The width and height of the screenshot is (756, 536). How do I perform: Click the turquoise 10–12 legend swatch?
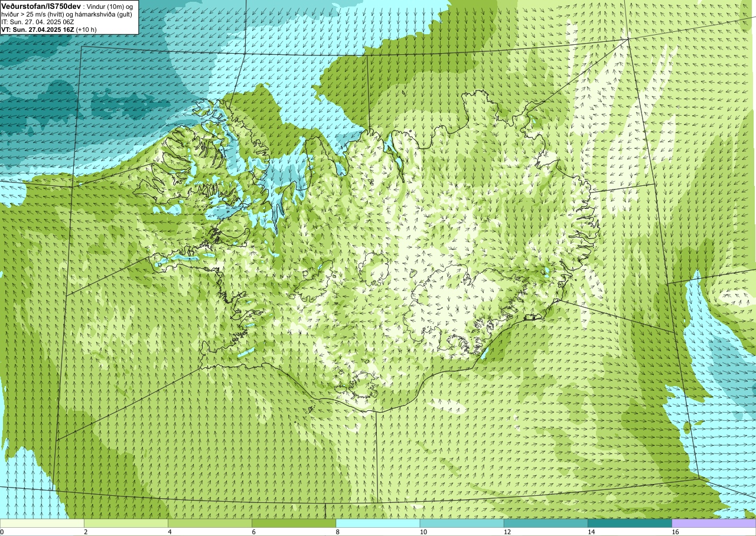tap(462, 523)
